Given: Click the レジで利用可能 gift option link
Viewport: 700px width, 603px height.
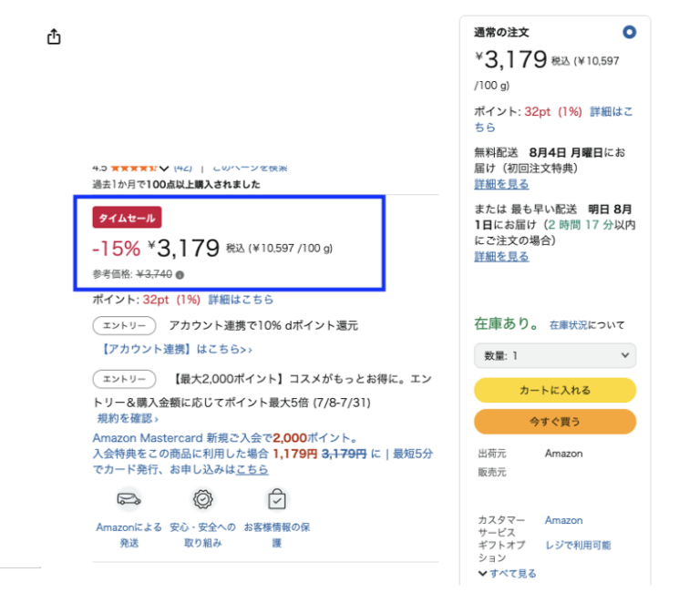Looking at the screenshot, I should [x=578, y=545].
